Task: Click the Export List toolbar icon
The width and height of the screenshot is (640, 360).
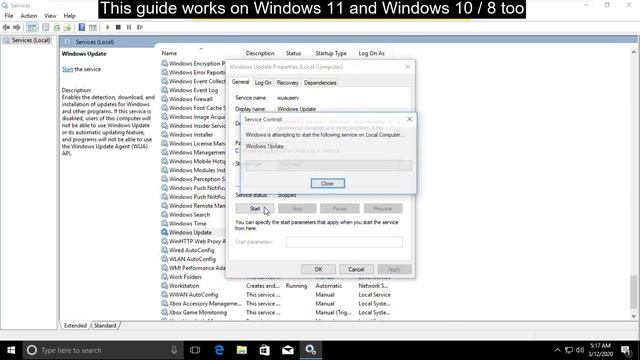Action: pyautogui.click(x=68, y=27)
